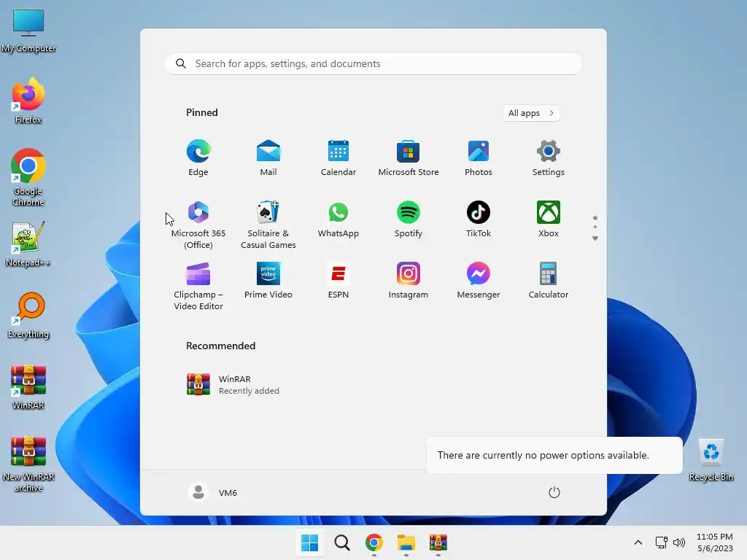Select Firefox desktop shortcut
Viewport: 747px width, 560px height.
click(28, 101)
